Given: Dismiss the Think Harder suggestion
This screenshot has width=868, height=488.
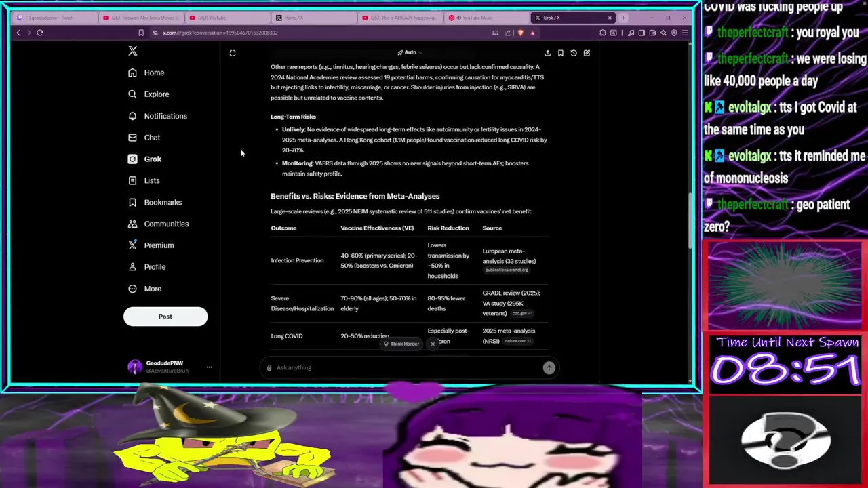Looking at the screenshot, I should [432, 344].
